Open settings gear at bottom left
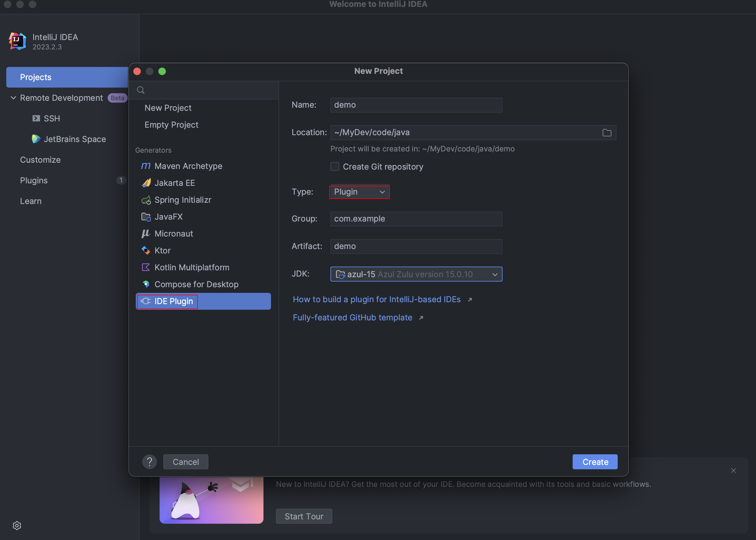Image resolution: width=756 pixels, height=540 pixels. 17,525
